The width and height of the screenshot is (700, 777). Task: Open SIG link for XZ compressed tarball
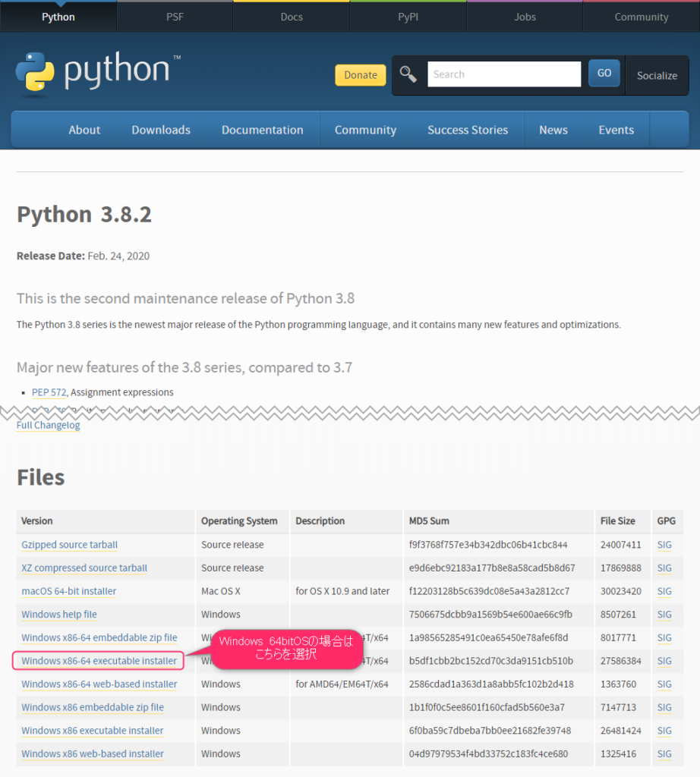(664, 568)
